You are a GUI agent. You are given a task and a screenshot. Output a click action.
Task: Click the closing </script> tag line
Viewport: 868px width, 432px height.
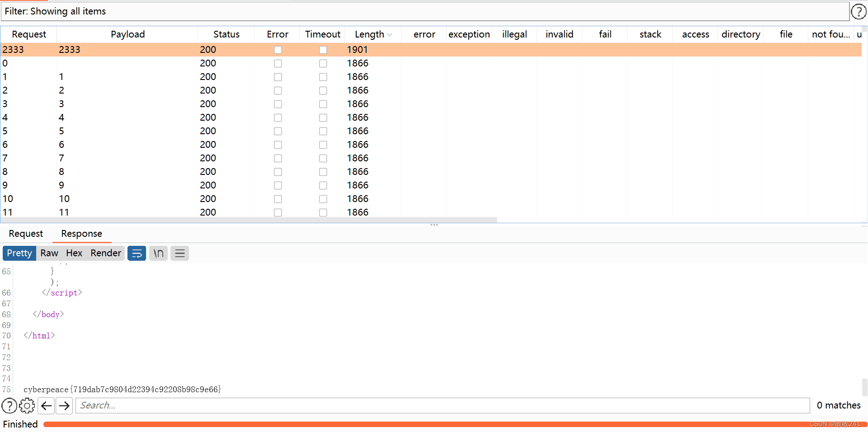[x=62, y=293]
